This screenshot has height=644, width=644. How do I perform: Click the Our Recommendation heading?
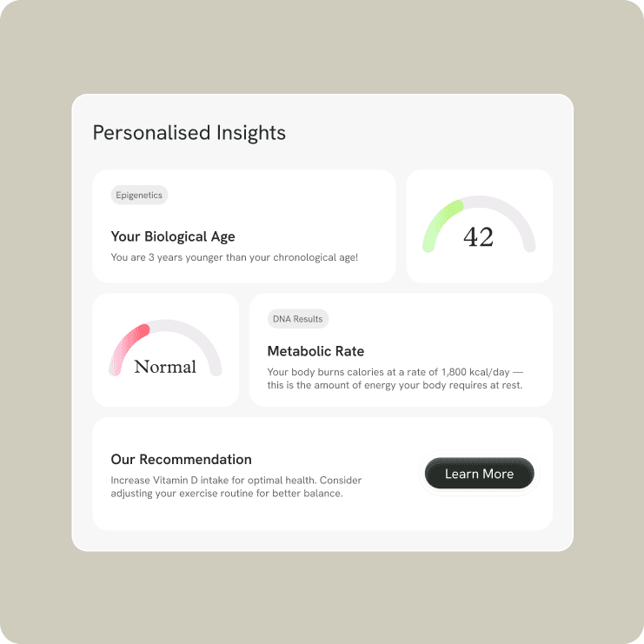pos(181,459)
